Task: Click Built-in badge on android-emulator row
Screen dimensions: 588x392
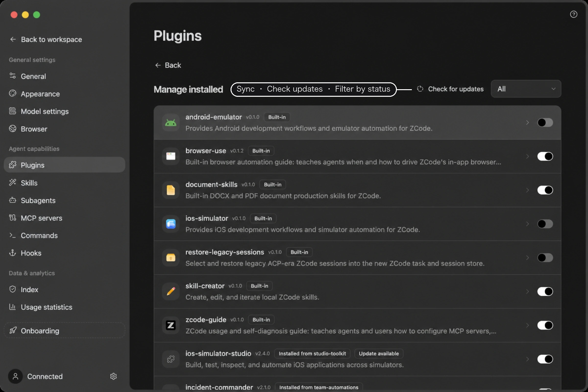Action: point(277,117)
